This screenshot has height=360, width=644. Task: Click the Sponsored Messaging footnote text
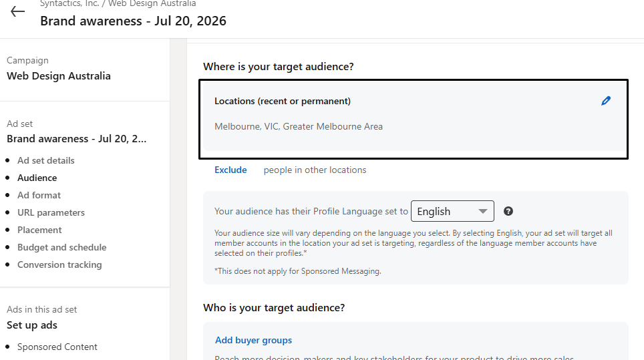coord(298,271)
